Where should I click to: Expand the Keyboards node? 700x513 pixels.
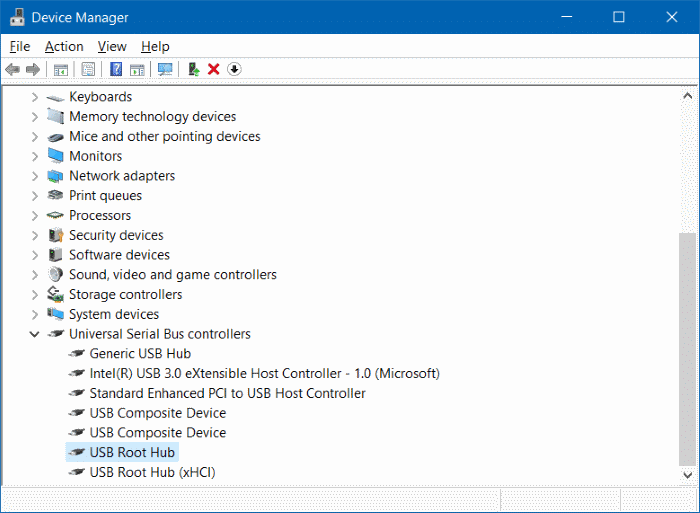(x=35, y=97)
